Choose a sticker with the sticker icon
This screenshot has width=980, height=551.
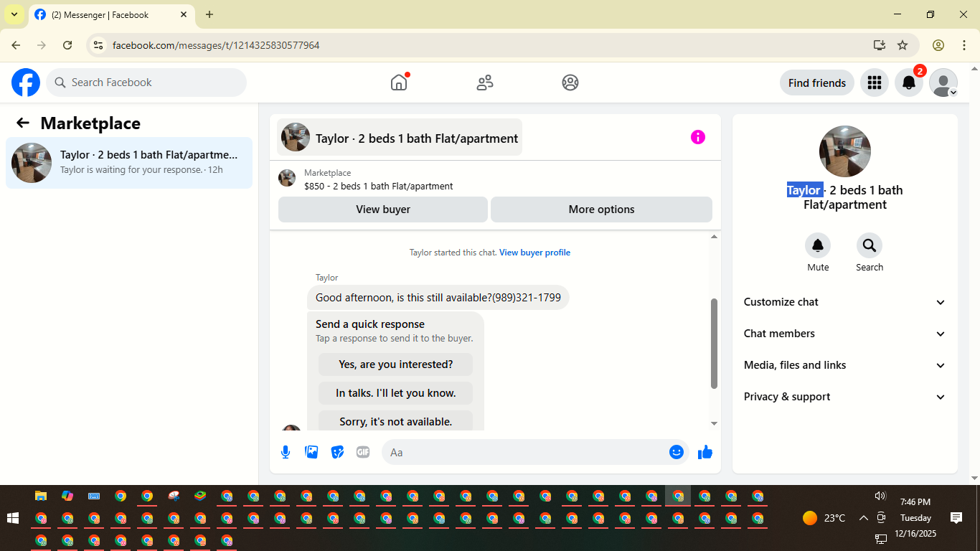pyautogui.click(x=337, y=452)
